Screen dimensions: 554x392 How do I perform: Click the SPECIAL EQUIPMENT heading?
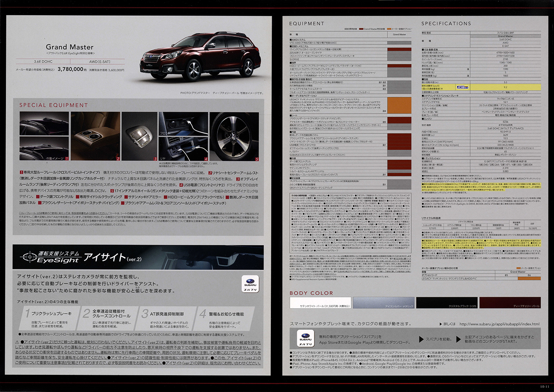coord(53,105)
